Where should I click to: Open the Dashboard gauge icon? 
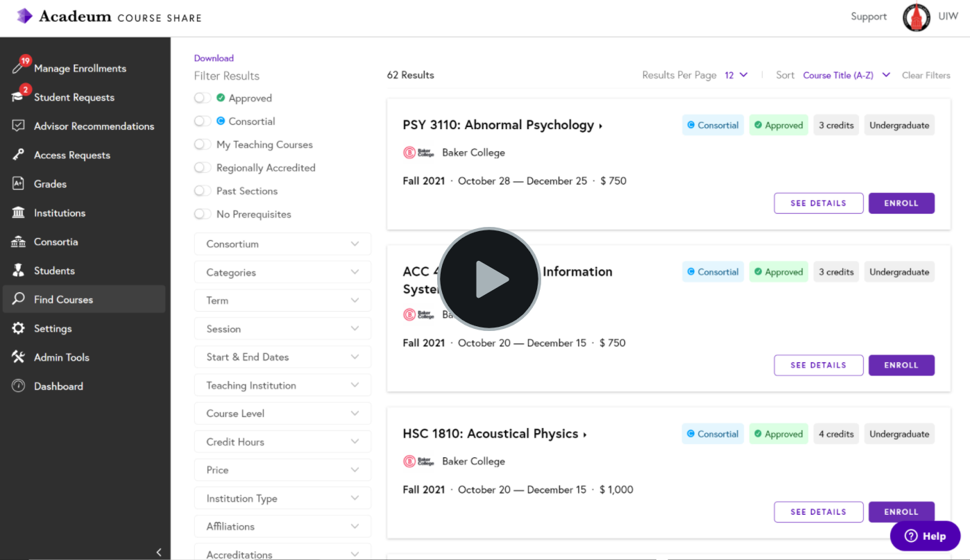19,386
